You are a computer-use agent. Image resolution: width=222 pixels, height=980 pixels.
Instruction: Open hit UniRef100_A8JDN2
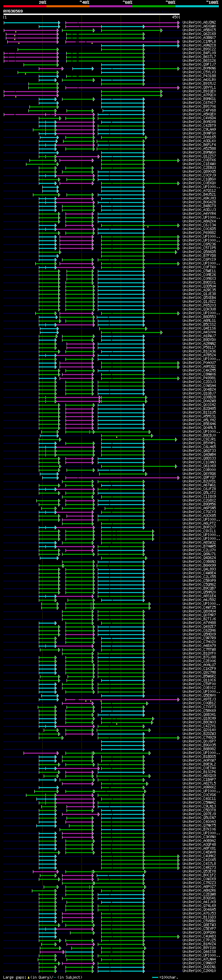[199, 23]
